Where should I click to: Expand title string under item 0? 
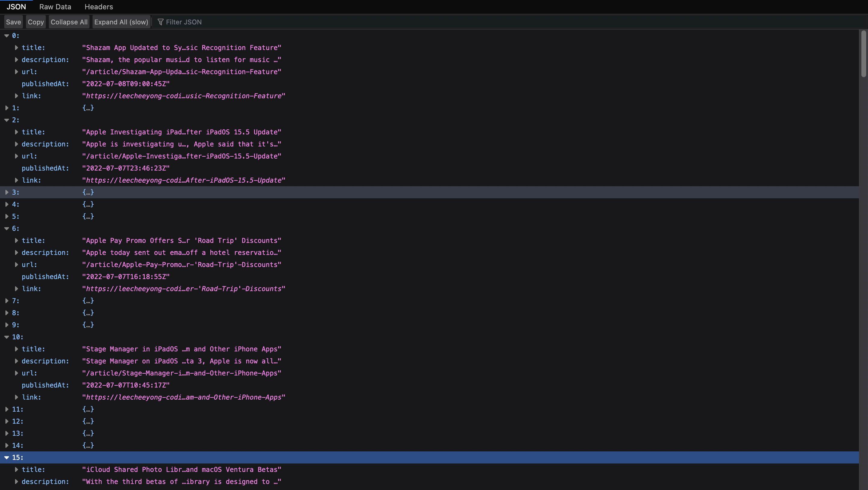[16, 48]
